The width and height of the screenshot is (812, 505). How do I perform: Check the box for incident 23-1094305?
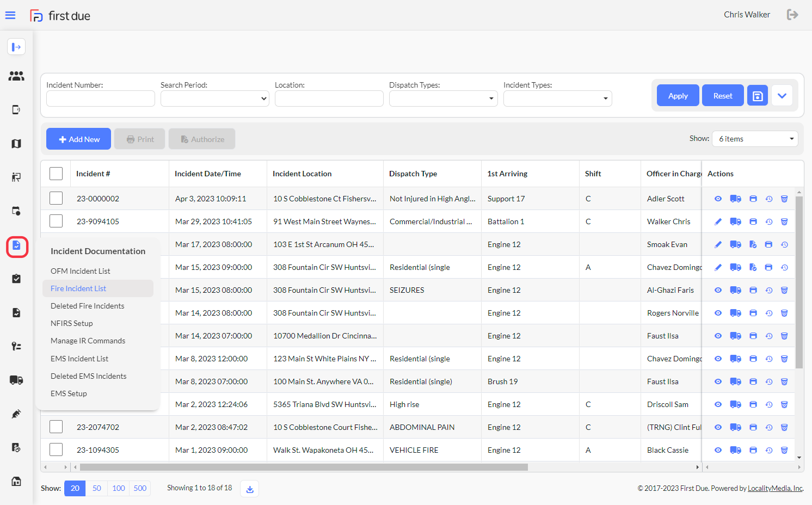[x=56, y=449]
